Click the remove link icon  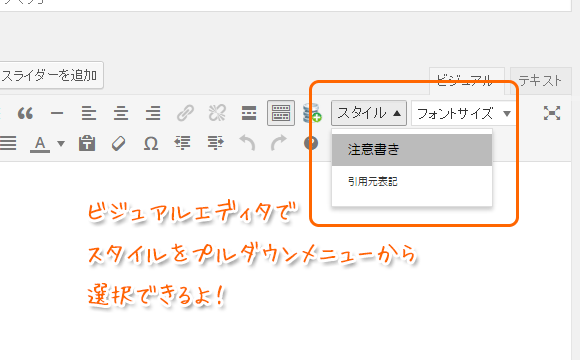tap(217, 113)
